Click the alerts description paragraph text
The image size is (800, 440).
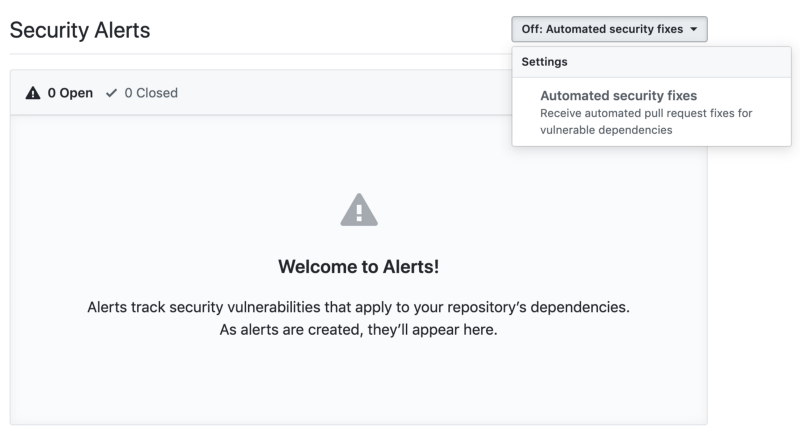pyautogui.click(x=359, y=318)
